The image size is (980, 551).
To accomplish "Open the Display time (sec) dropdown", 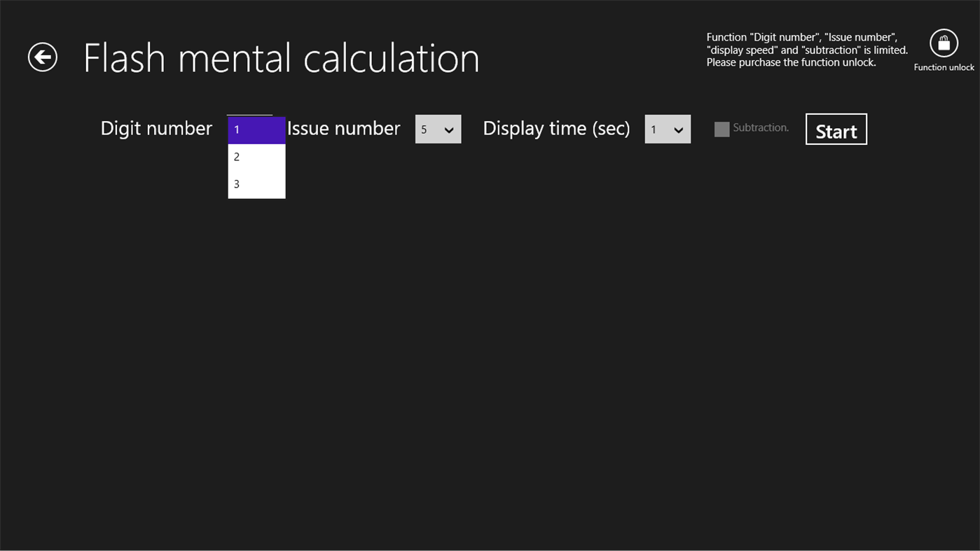I will (x=667, y=129).
